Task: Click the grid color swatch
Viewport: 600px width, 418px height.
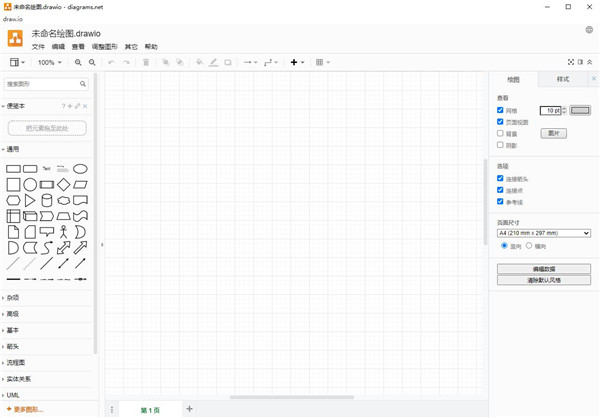Action: coord(580,110)
